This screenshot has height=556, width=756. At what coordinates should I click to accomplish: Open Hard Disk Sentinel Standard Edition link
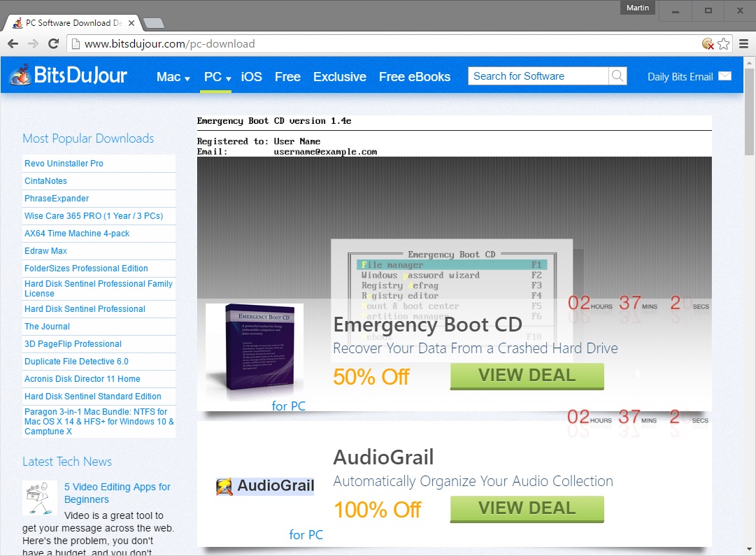92,396
